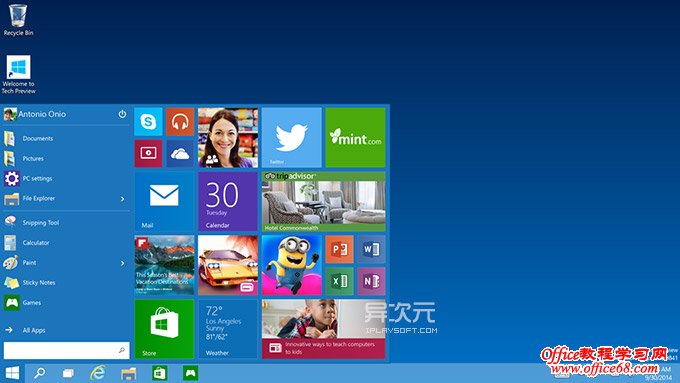This screenshot has width=680, height=383.
Task: Open the mint.com tile
Action: coord(356,137)
